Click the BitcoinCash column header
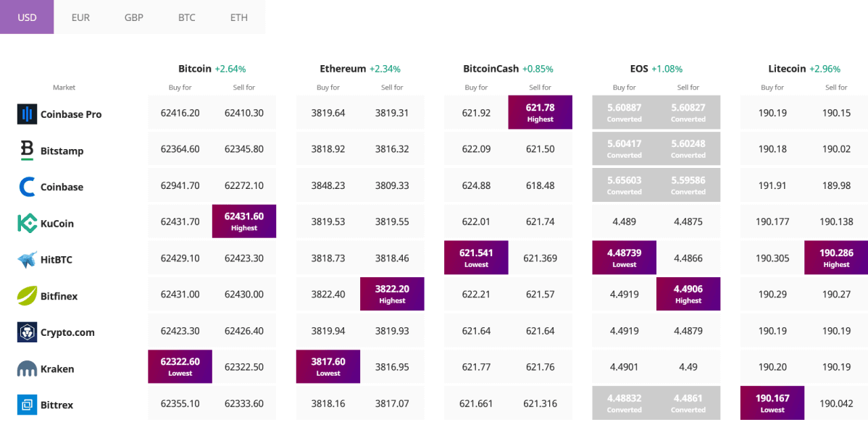Viewport: 868px width, 422px height. [x=491, y=69]
